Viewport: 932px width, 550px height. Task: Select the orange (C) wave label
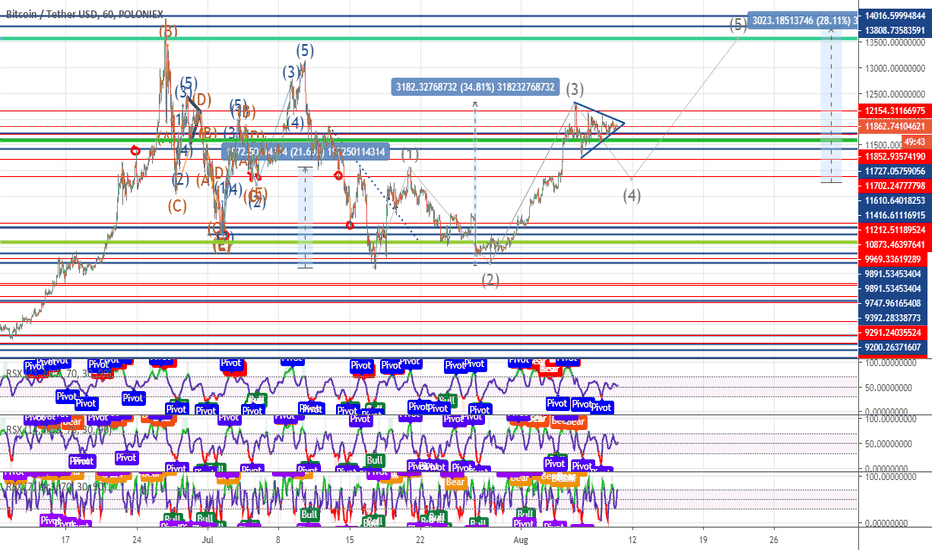(x=177, y=206)
